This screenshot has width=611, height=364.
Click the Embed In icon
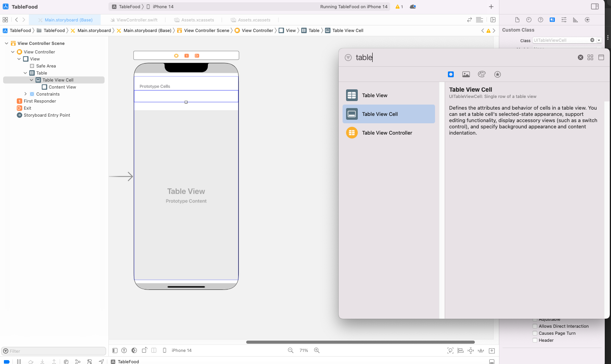(492, 350)
